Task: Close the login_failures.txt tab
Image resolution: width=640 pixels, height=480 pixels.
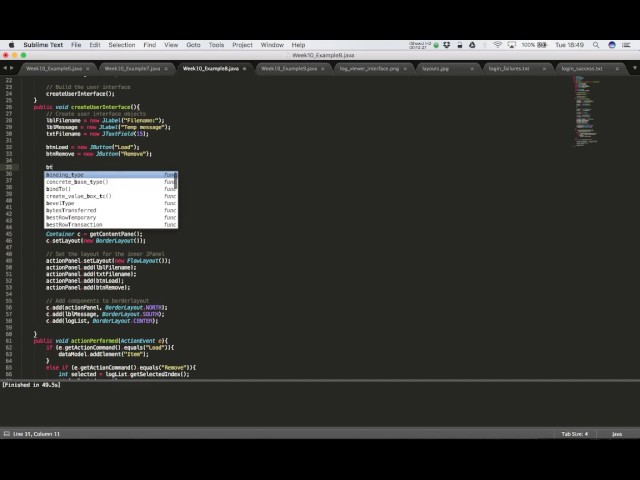Action: [544, 69]
